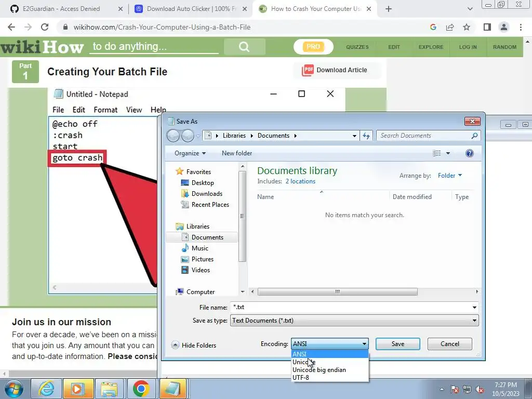Show hidden tray icons arrow
The width and height of the screenshot is (532, 399).
[442, 390]
